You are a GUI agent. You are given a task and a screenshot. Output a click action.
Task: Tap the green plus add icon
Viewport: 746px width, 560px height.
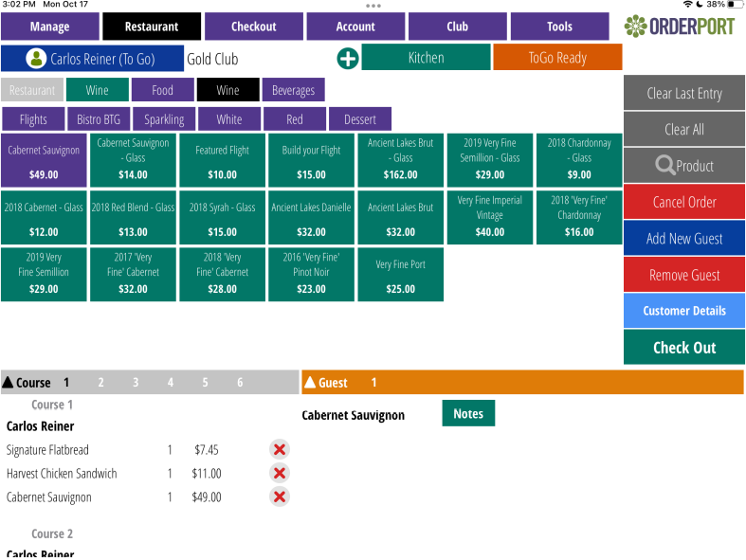348,59
